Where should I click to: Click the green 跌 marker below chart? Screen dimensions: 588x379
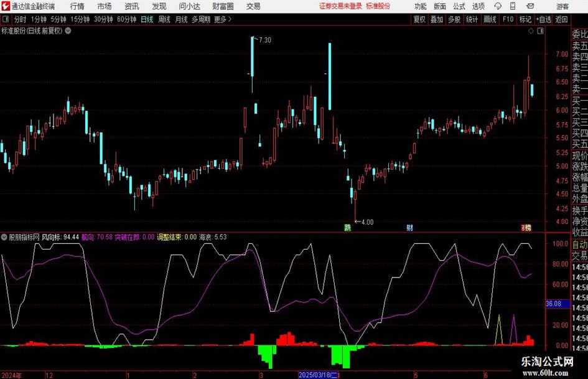(x=348, y=227)
